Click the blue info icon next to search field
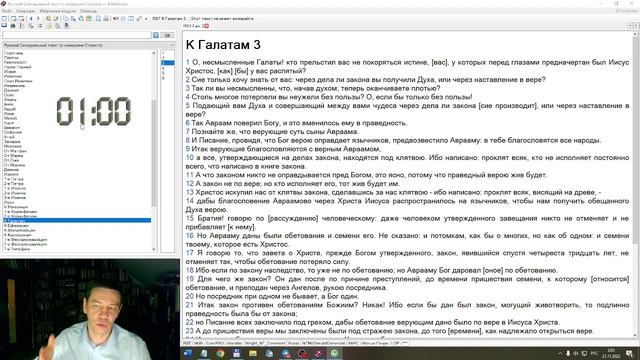The height and width of the screenshot is (360, 640). [156, 36]
